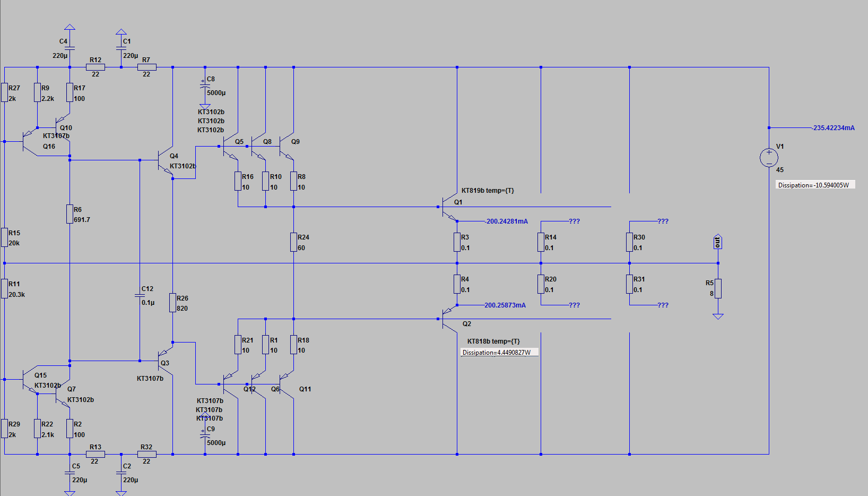Viewport: 868px width, 496px height.
Task: Select the R6 691.7 resistor
Action: [70, 214]
